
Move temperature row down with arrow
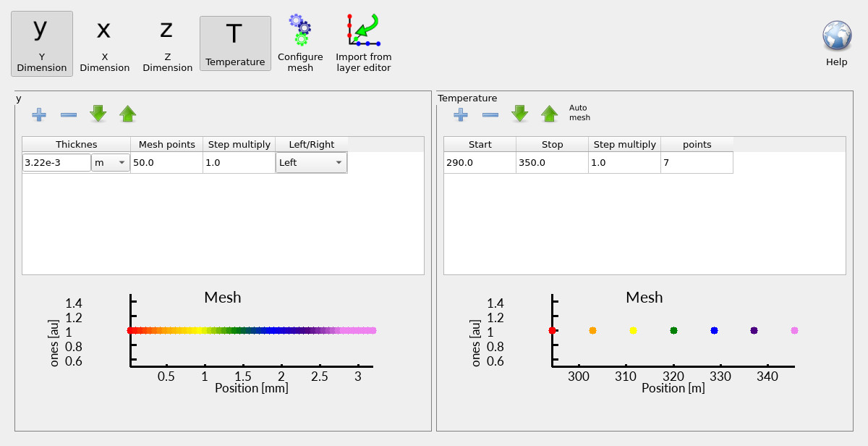pyautogui.click(x=519, y=114)
